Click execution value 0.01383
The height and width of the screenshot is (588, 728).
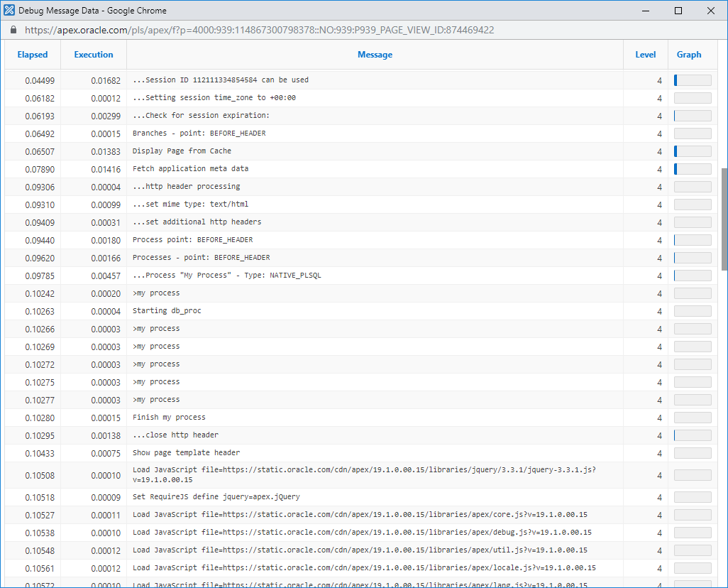point(106,152)
